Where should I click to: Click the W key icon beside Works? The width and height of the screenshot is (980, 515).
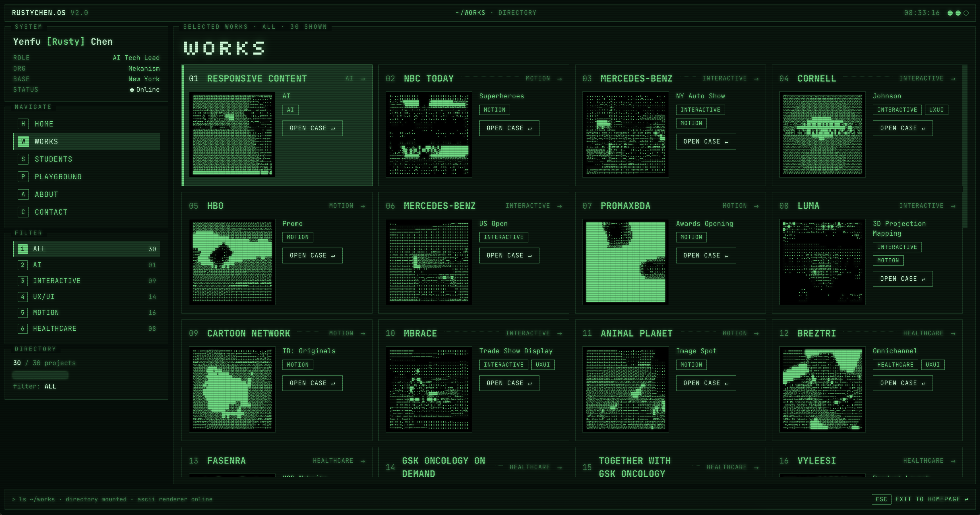(23, 141)
